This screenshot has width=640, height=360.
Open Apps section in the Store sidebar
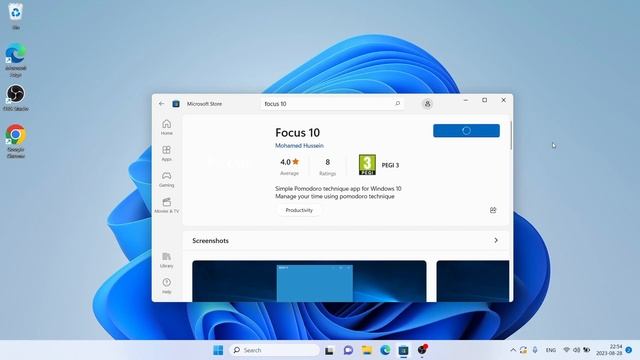167,153
